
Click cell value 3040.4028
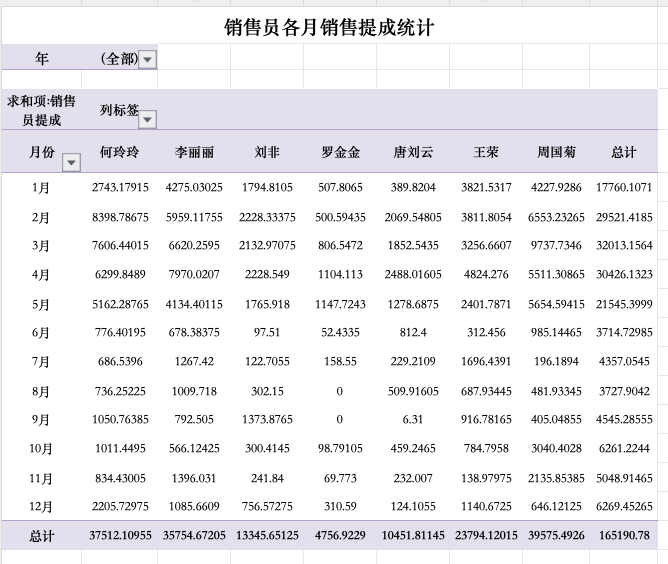tap(556, 449)
